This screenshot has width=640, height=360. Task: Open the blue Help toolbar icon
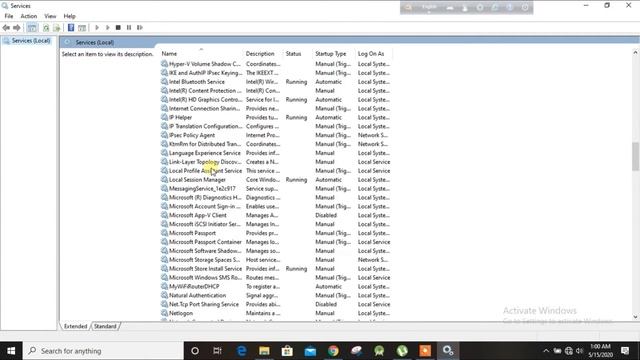[71, 28]
